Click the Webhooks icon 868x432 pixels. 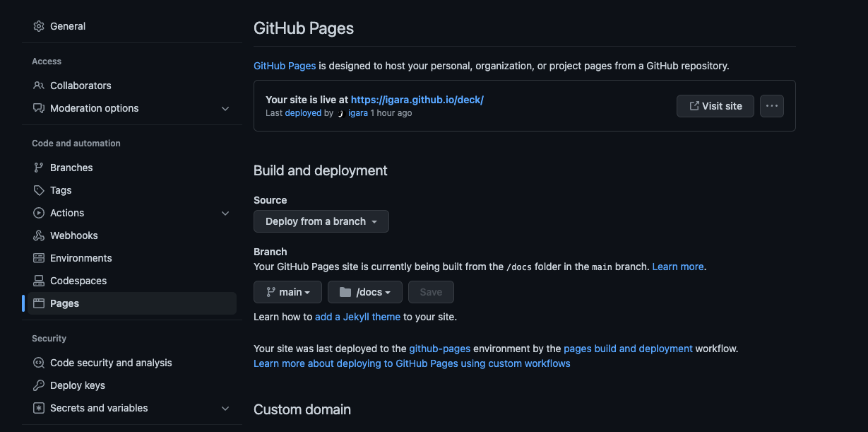[x=37, y=235]
